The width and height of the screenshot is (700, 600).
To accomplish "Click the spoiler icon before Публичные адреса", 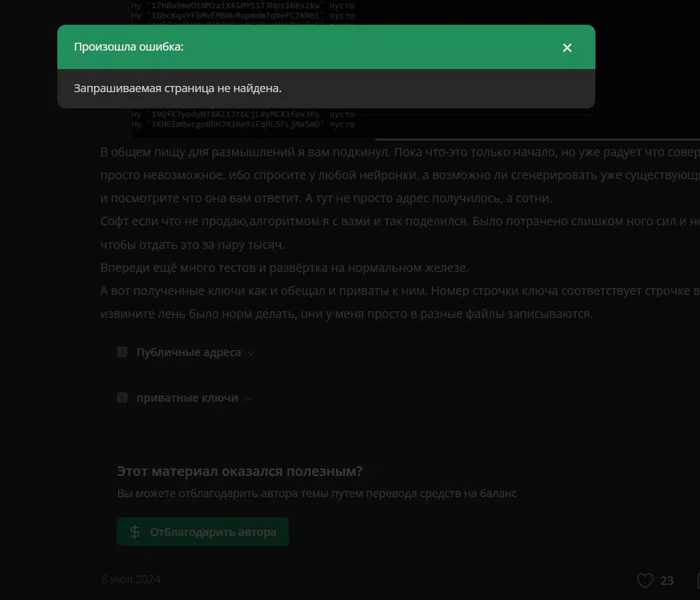I will pyautogui.click(x=122, y=352).
